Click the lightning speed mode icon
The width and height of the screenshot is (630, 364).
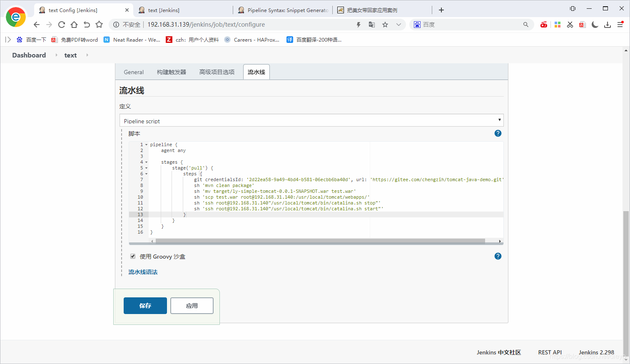click(359, 25)
